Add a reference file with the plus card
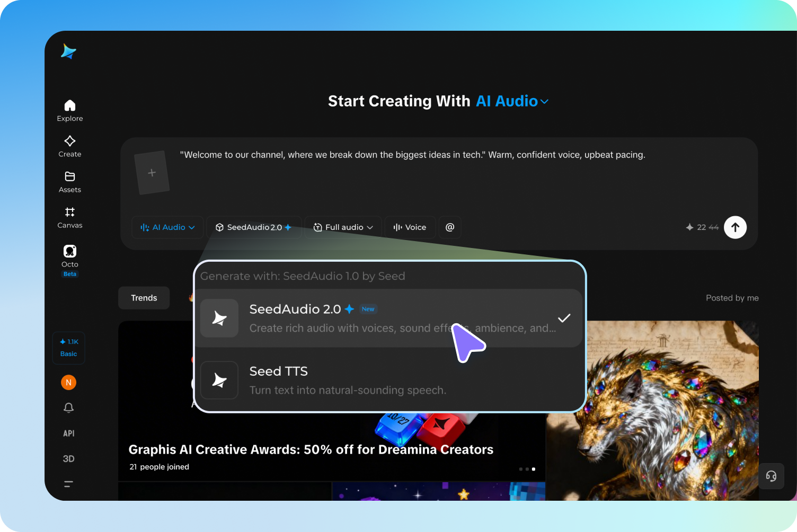 coord(152,173)
